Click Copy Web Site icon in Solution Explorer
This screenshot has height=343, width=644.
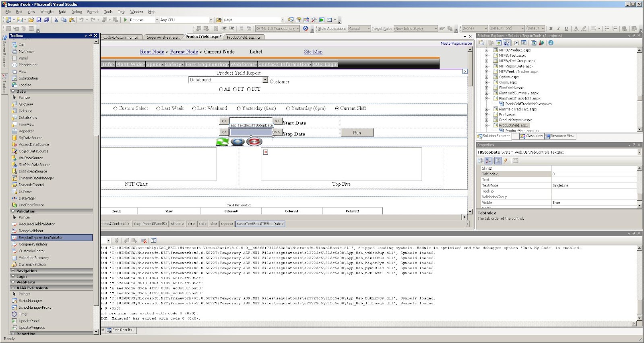534,43
